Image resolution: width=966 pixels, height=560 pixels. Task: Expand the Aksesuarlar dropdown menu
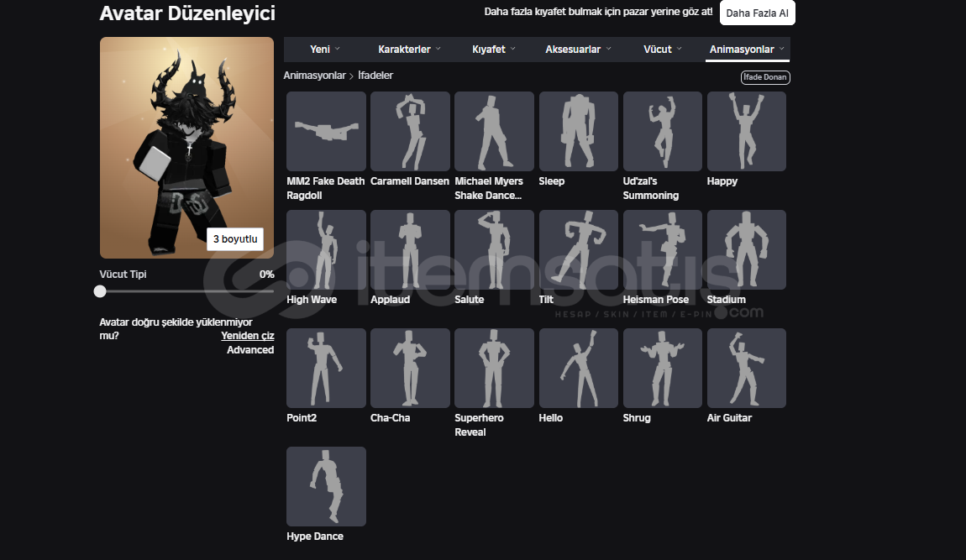[x=578, y=50]
